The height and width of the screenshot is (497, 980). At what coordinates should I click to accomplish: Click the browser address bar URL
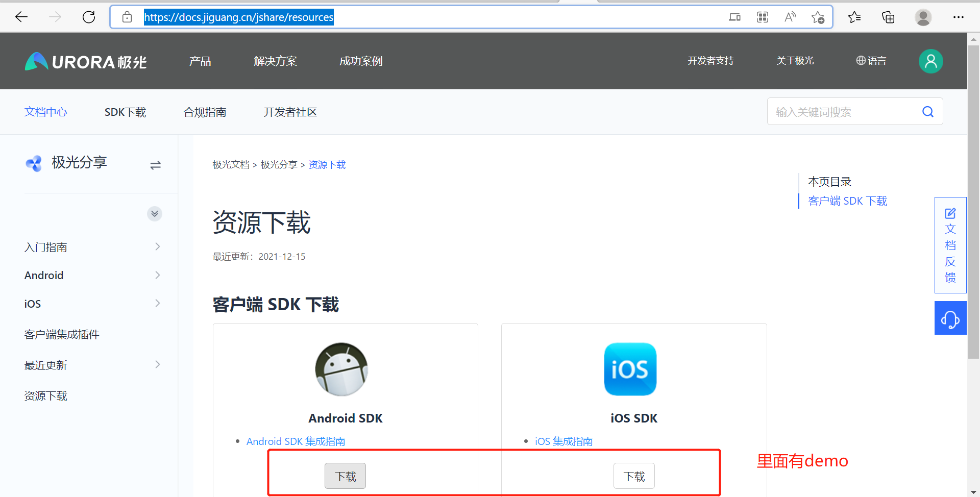pyautogui.click(x=238, y=17)
